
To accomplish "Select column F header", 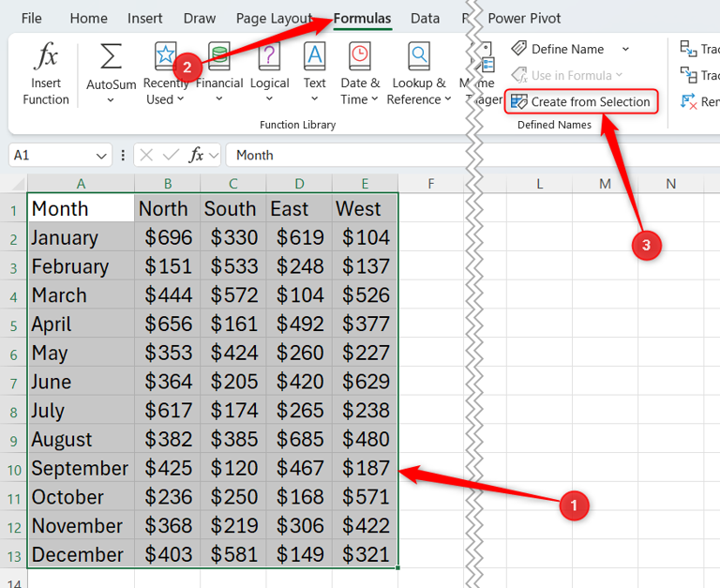I will (430, 184).
